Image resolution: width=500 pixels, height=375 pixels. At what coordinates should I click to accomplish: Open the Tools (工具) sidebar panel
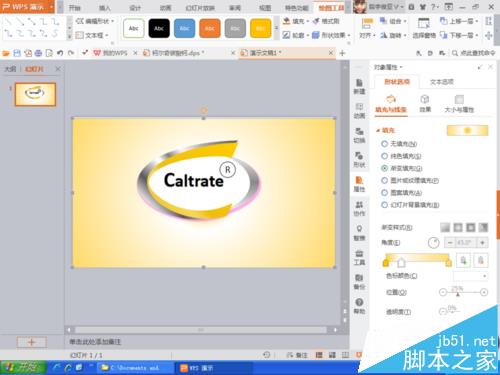pos(359,257)
